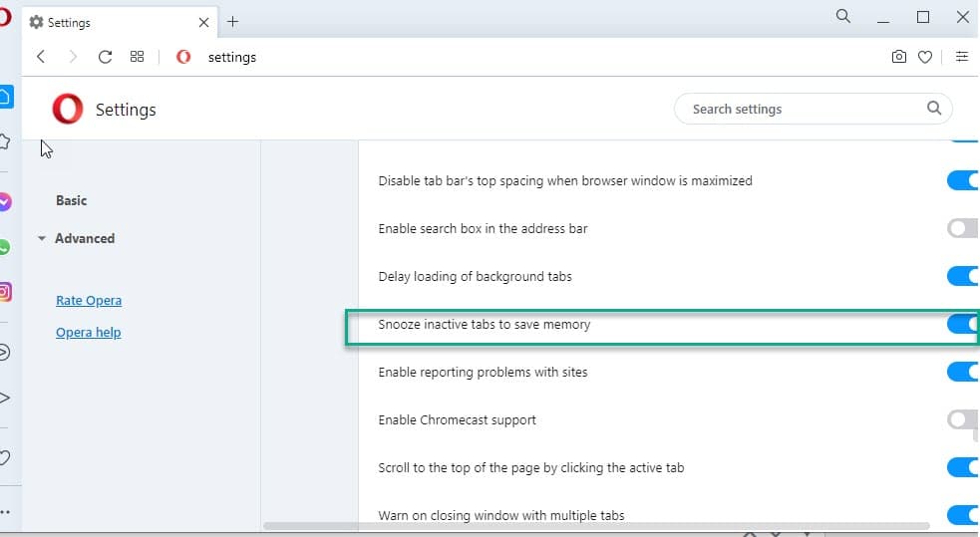Reload the current page

tap(105, 57)
